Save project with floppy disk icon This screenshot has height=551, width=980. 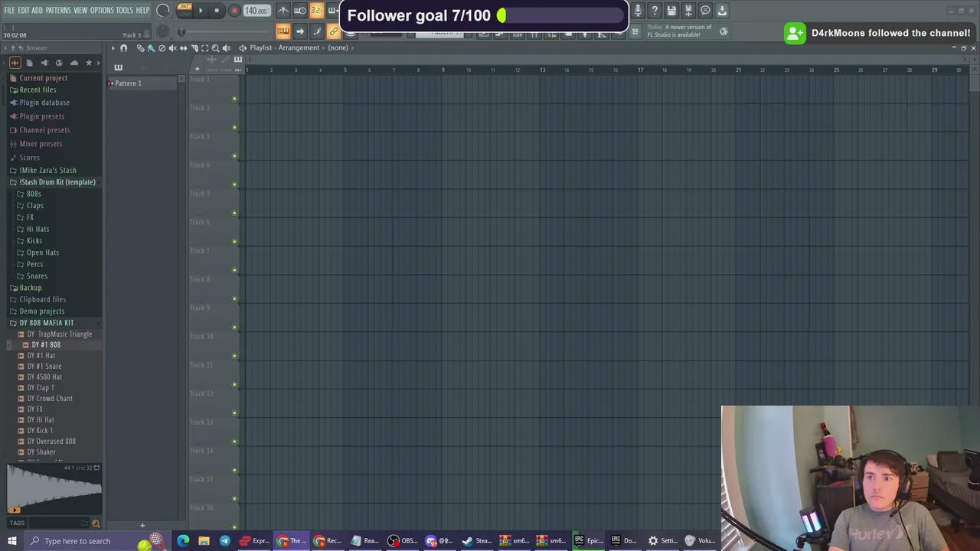pyautogui.click(x=671, y=11)
